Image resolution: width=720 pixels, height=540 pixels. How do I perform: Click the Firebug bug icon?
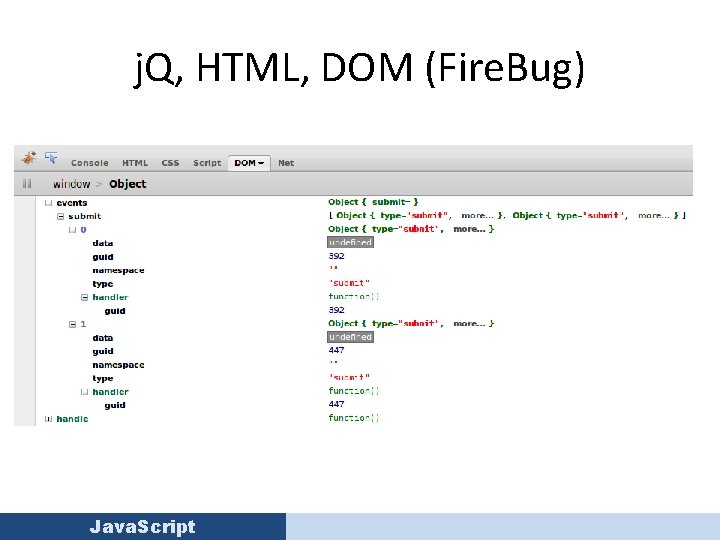[x=29, y=158]
